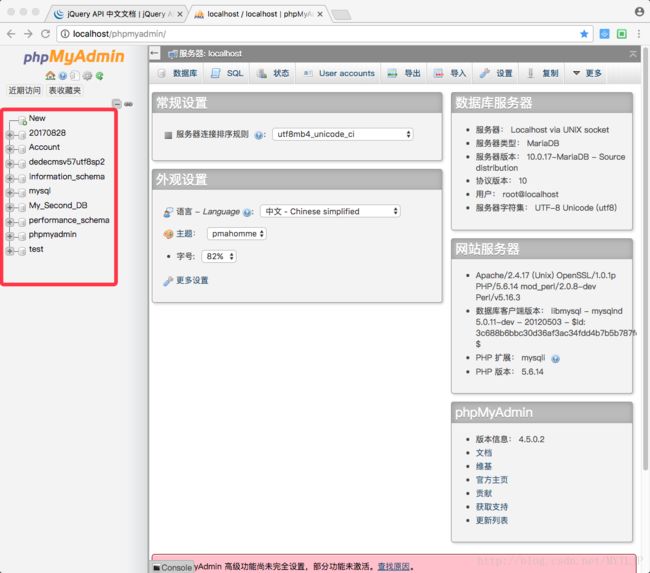Open the server connection collation dropdown
The image size is (650, 573).
(x=343, y=134)
